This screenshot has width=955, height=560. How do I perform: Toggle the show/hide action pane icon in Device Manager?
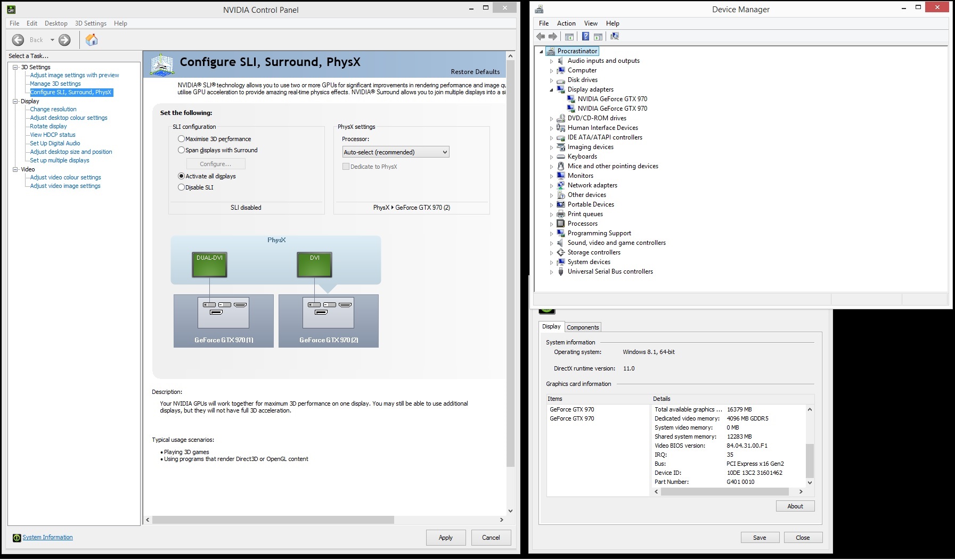[598, 37]
